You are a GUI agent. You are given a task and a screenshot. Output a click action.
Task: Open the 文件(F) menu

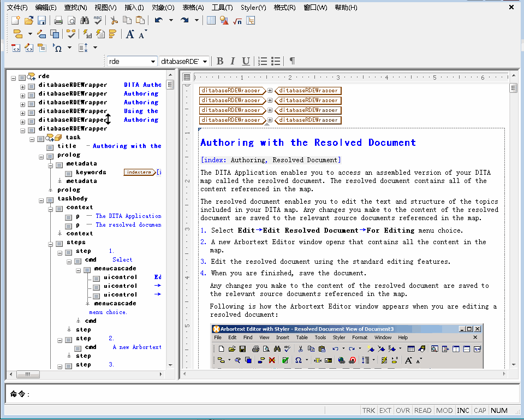pyautogui.click(x=17, y=7)
